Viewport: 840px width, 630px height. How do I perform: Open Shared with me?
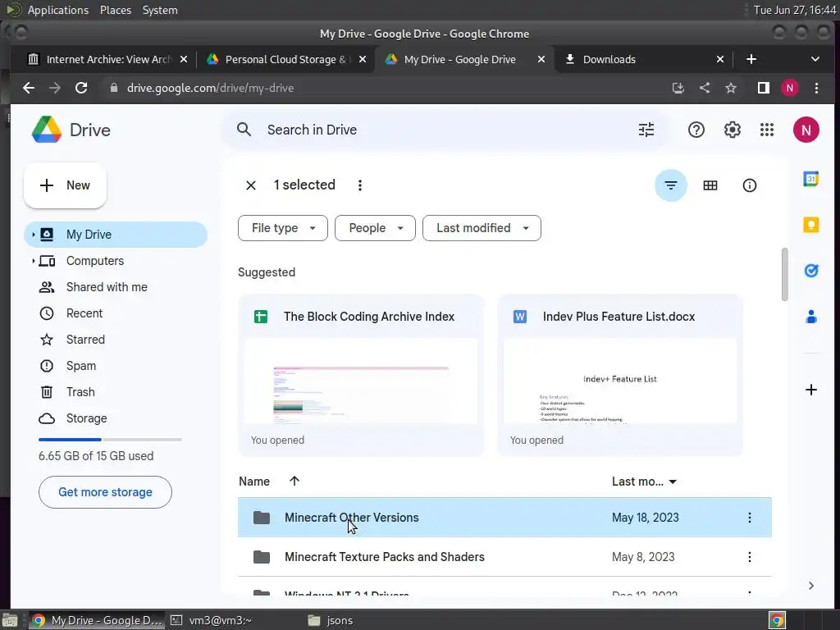point(116,287)
